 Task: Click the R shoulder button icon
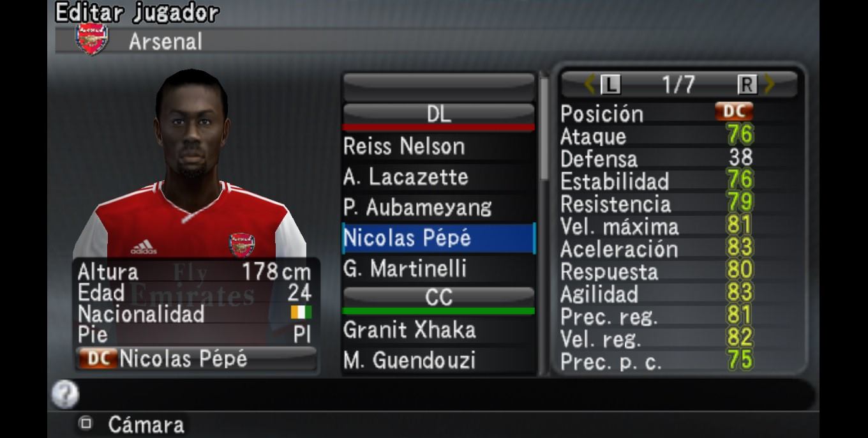747,84
